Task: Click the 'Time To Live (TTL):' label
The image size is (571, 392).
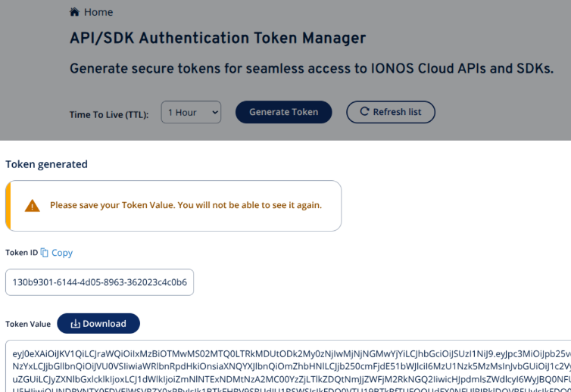Action: [109, 115]
